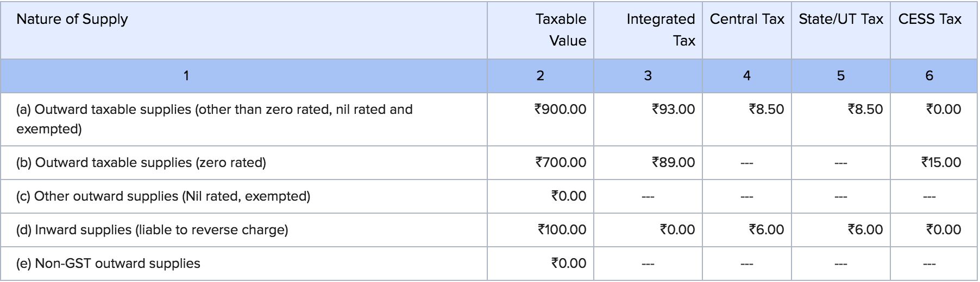The image size is (980, 282).
Task: Click the Nature of Supply column header
Action: (72, 20)
